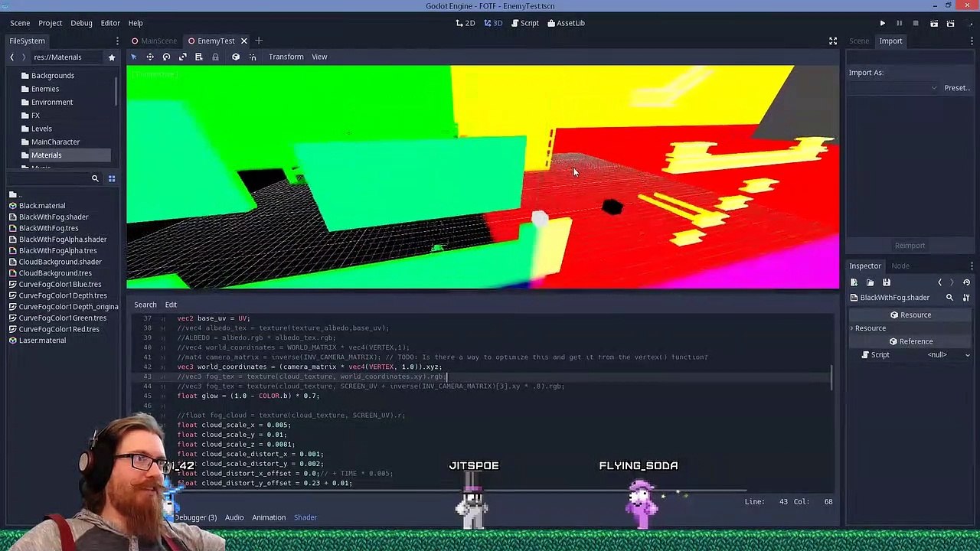Toggle FileSystem thumbnail grid view
This screenshot has height=551, width=980.
click(111, 178)
